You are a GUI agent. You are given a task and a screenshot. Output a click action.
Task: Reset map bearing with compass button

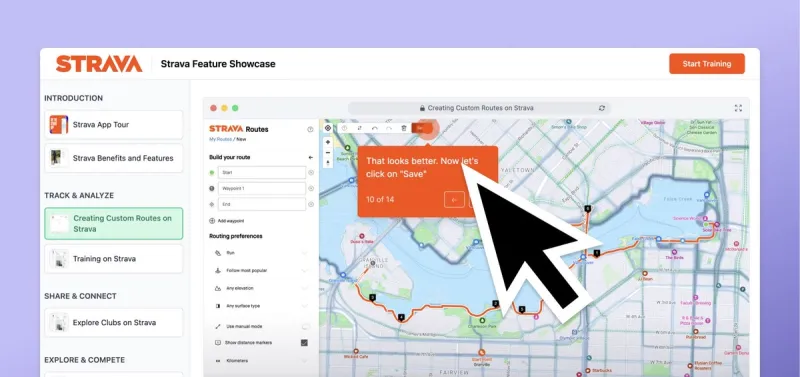(x=328, y=163)
